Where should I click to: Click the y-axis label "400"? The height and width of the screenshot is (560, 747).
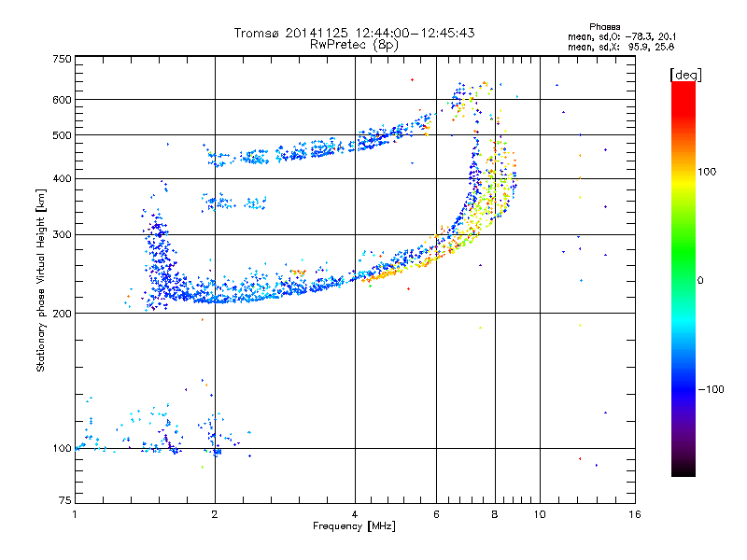click(x=62, y=179)
